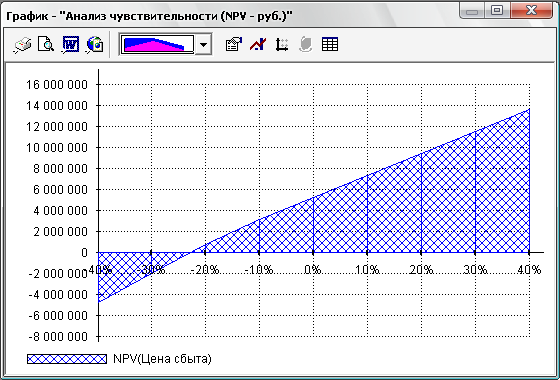
Task: Export the chart to Word
Action: pos(70,45)
